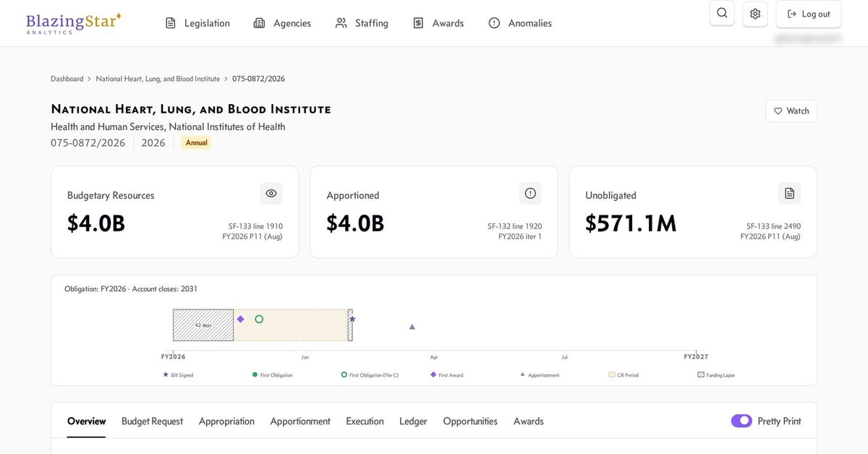
Task: Select the Overview tab
Action: pos(86,421)
